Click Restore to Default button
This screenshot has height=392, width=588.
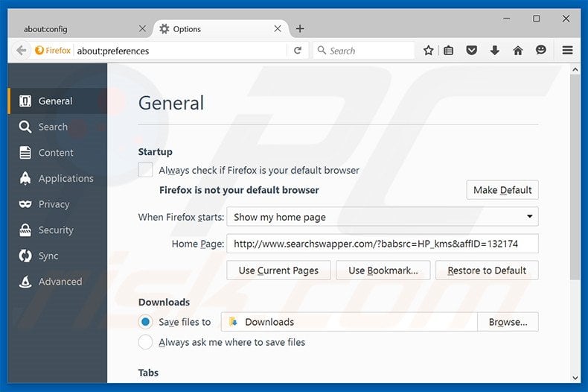click(x=487, y=271)
